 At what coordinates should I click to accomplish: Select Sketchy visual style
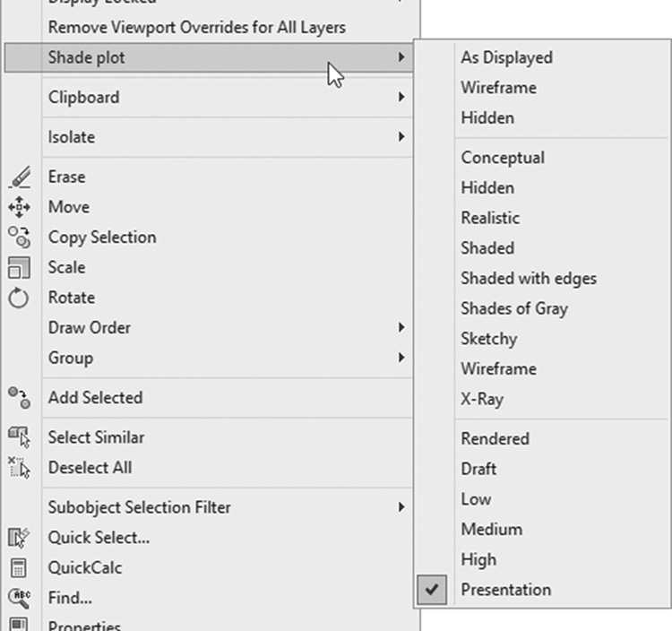542,339
